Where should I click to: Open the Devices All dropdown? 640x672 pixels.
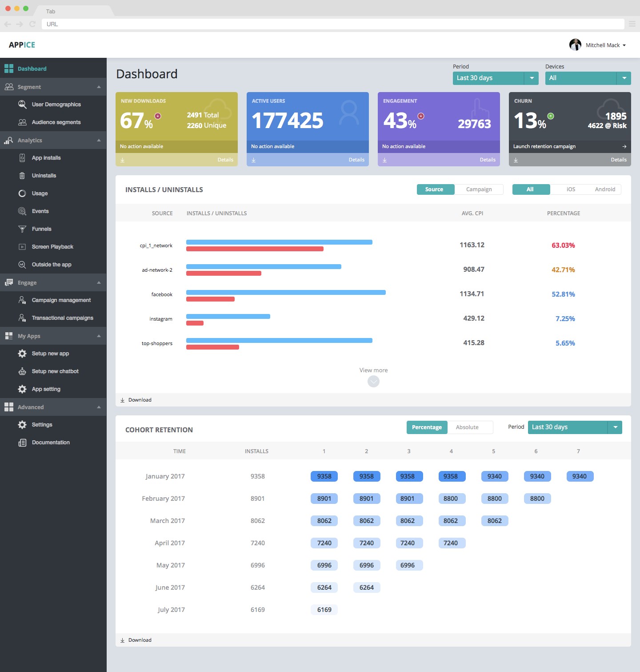pos(588,78)
